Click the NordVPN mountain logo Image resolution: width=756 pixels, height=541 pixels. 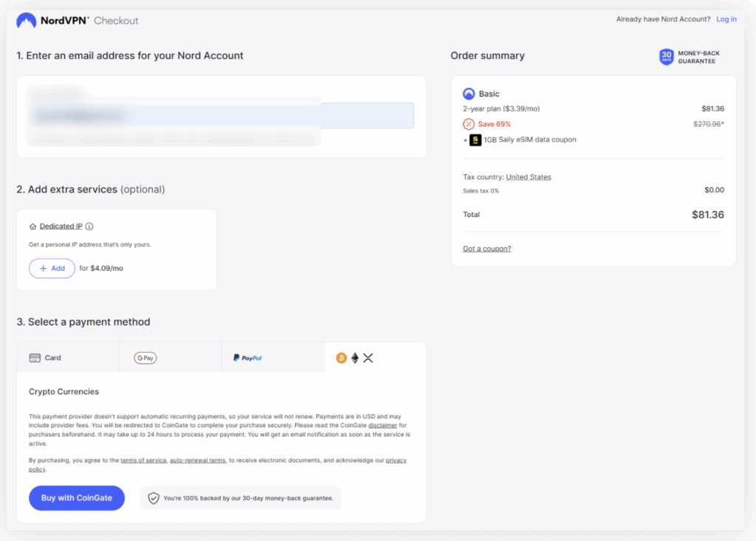[x=26, y=21]
